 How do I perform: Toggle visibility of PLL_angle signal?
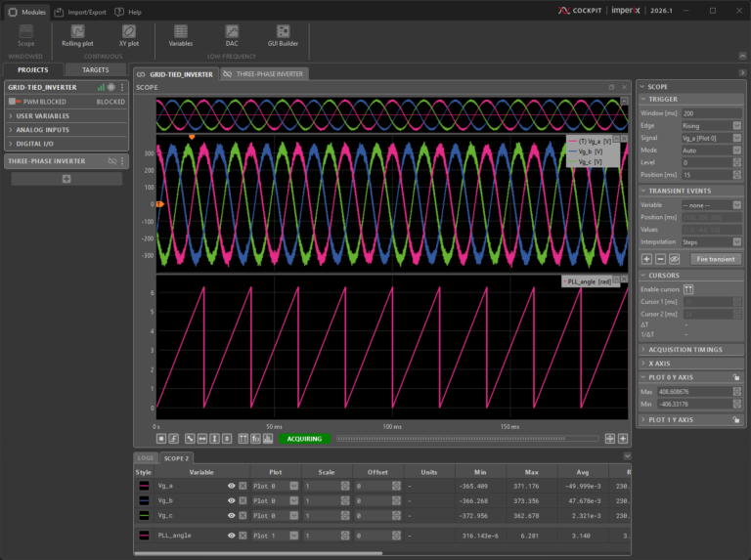(x=232, y=536)
